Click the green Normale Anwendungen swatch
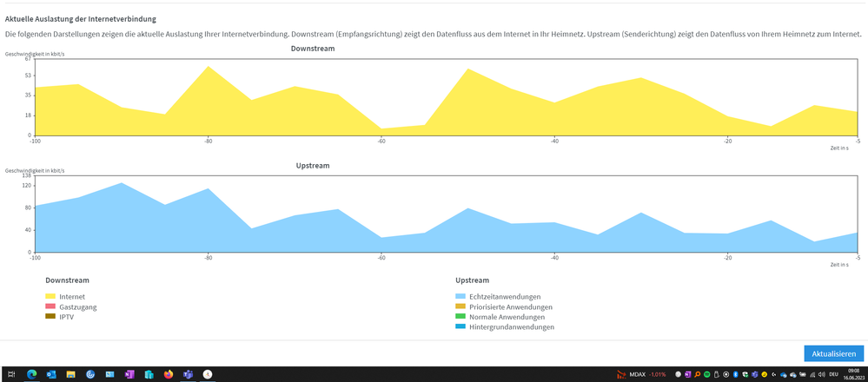Screen dimensions: 868x382 tap(460, 317)
